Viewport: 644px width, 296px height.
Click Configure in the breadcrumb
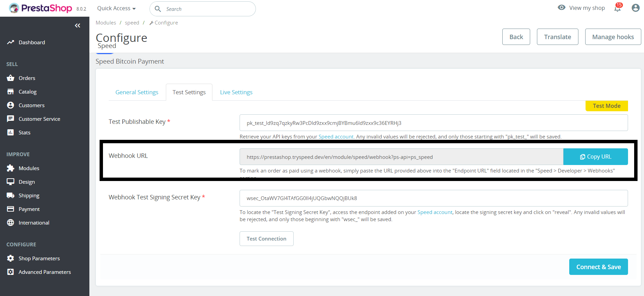pos(163,22)
